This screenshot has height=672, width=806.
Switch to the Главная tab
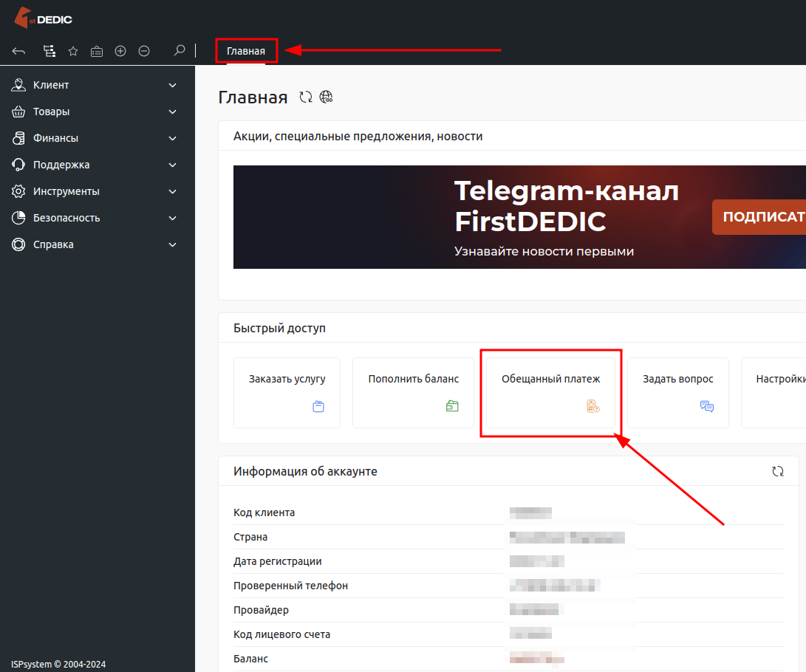(x=246, y=51)
